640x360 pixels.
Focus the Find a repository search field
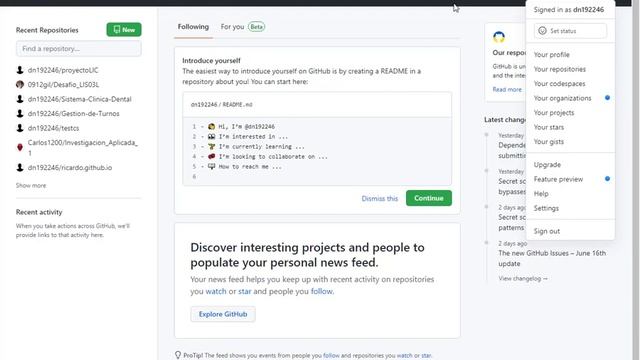[78, 49]
